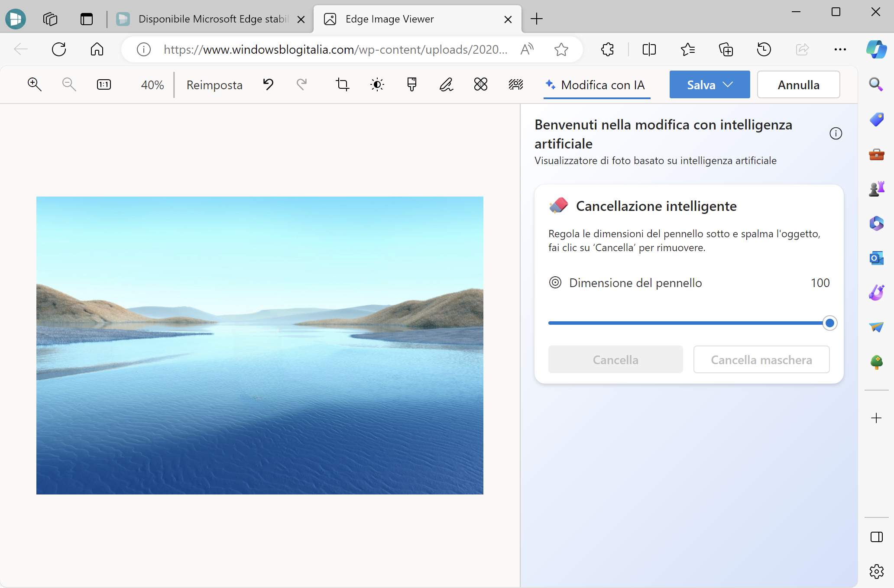The image size is (894, 588).
Task: Click the info icon beside welcome heading
Action: tap(836, 133)
